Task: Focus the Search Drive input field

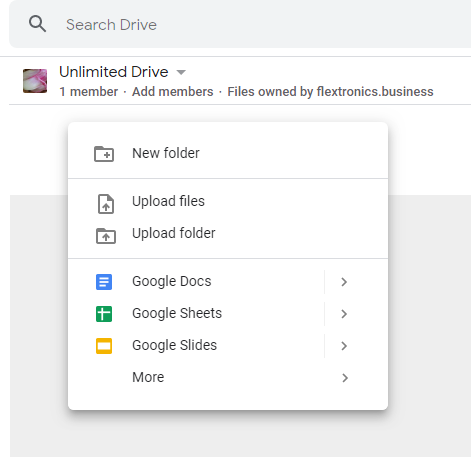Action: [240, 24]
